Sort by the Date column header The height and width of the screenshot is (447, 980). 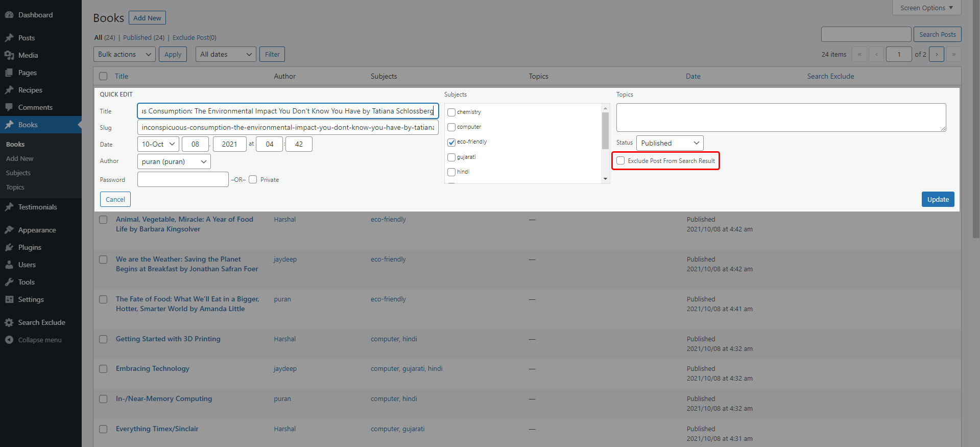coord(693,76)
